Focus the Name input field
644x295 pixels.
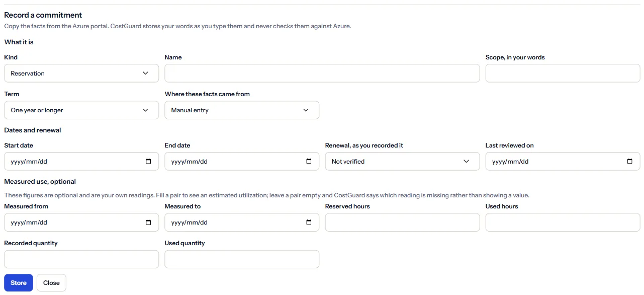click(x=322, y=73)
